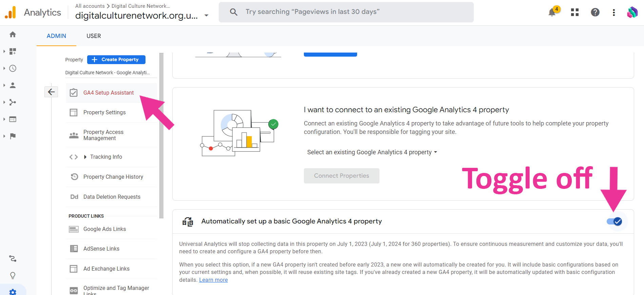
Task: Open the three-dot more options menu
Action: pos(613,13)
